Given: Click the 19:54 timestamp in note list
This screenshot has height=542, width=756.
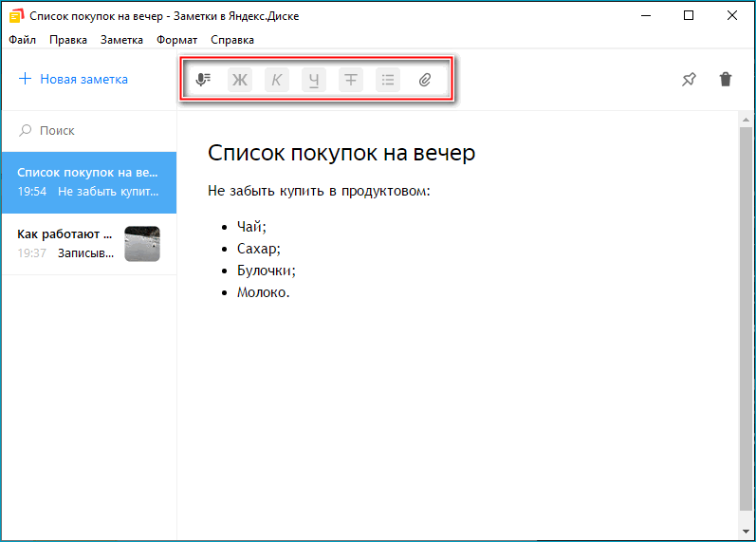Looking at the screenshot, I should tap(32, 192).
